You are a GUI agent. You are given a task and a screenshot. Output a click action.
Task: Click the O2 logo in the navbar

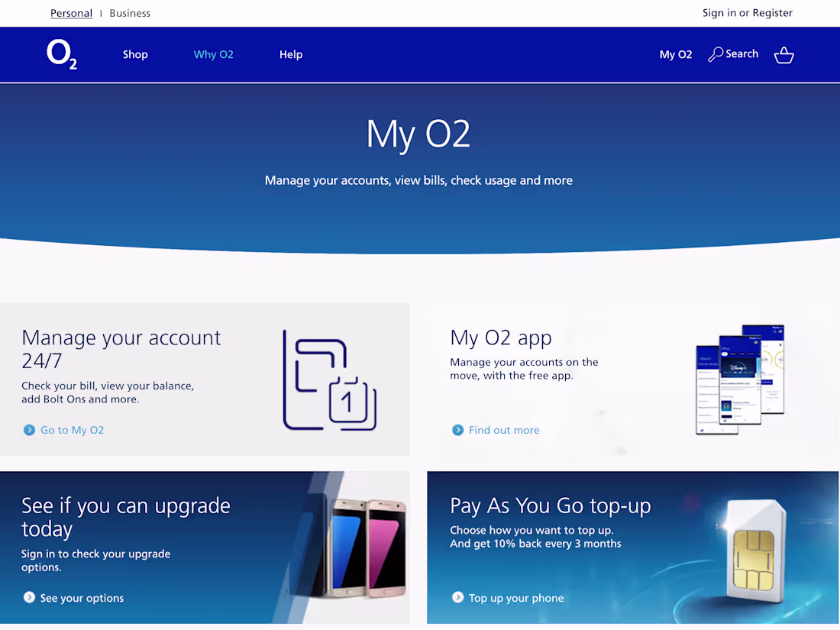click(x=61, y=54)
